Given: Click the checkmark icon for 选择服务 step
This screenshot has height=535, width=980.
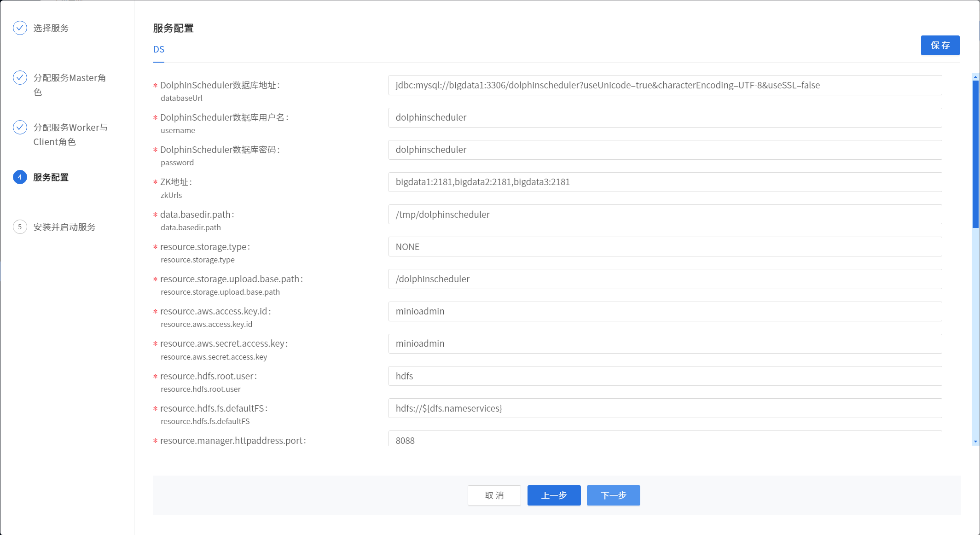Looking at the screenshot, I should [x=20, y=28].
